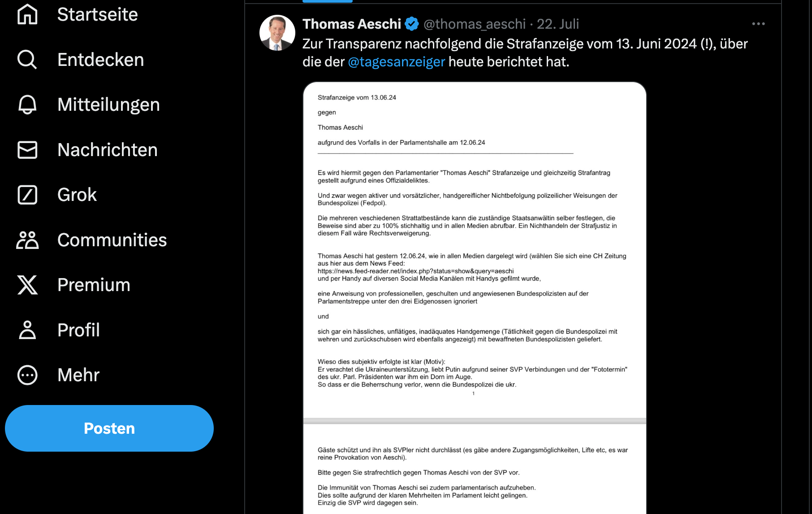The image size is (812, 514).
Task: Click the Nachrichten envelope icon
Action: [x=27, y=150]
